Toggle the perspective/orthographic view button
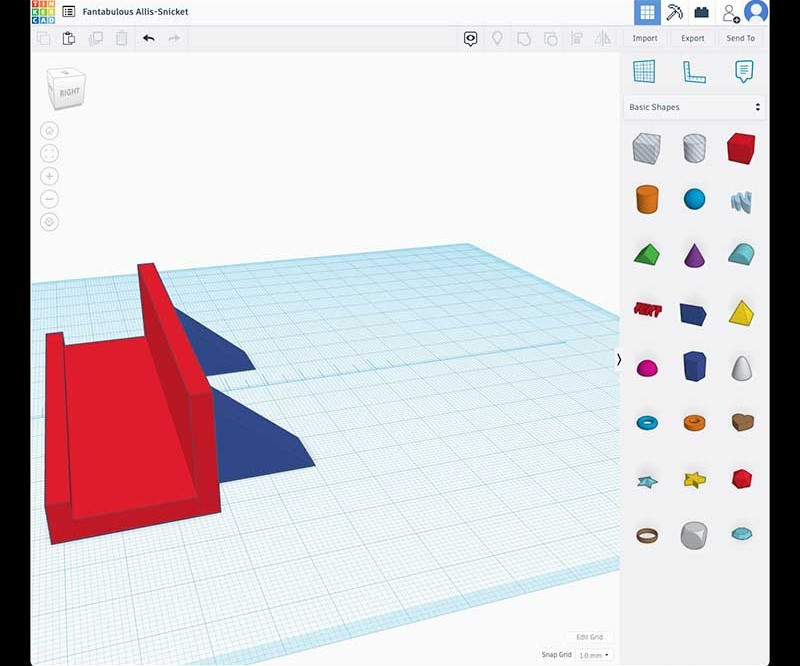The width and height of the screenshot is (800, 666). pyautogui.click(x=50, y=222)
